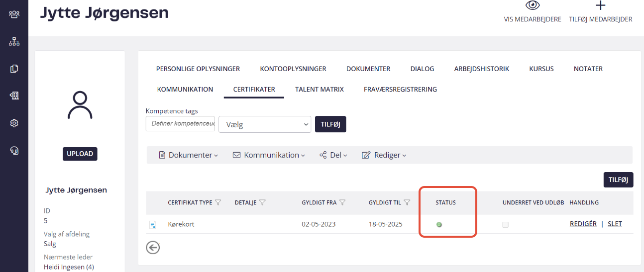The height and width of the screenshot is (272, 644).
Task: Click the Vis medarbejdere eye icon
Action: pyautogui.click(x=533, y=5)
